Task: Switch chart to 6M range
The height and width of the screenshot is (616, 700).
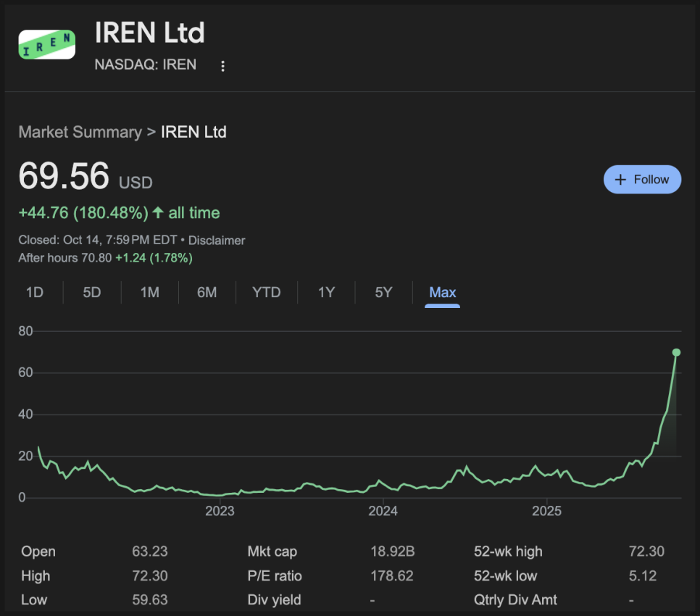Action: 207,293
